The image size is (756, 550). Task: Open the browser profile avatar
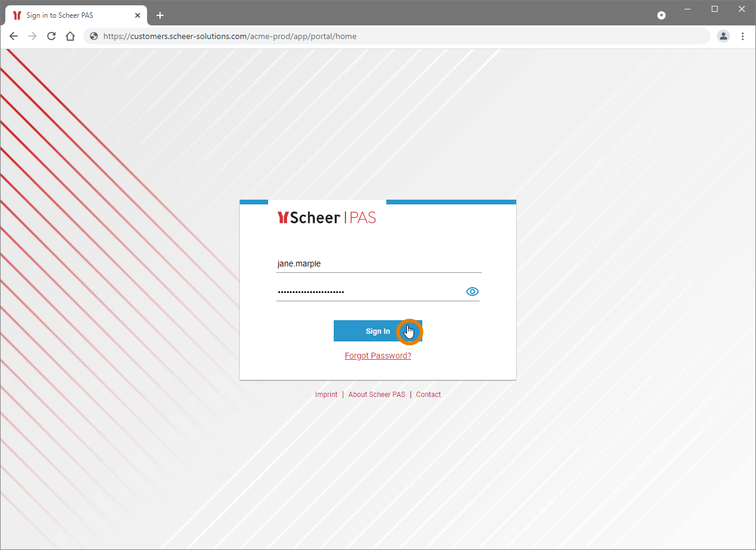724,36
